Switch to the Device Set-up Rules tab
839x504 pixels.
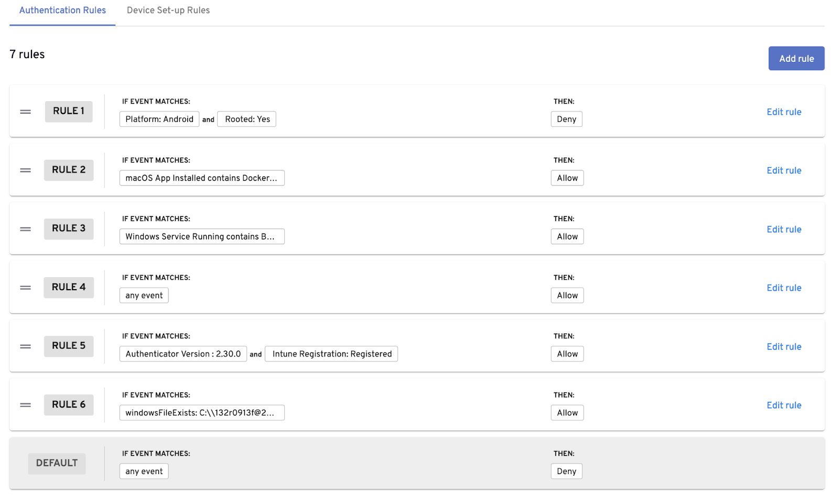click(168, 10)
